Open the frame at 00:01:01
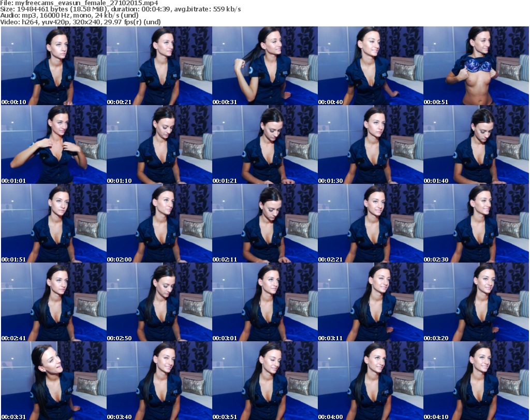530x420 pixels. 54,144
